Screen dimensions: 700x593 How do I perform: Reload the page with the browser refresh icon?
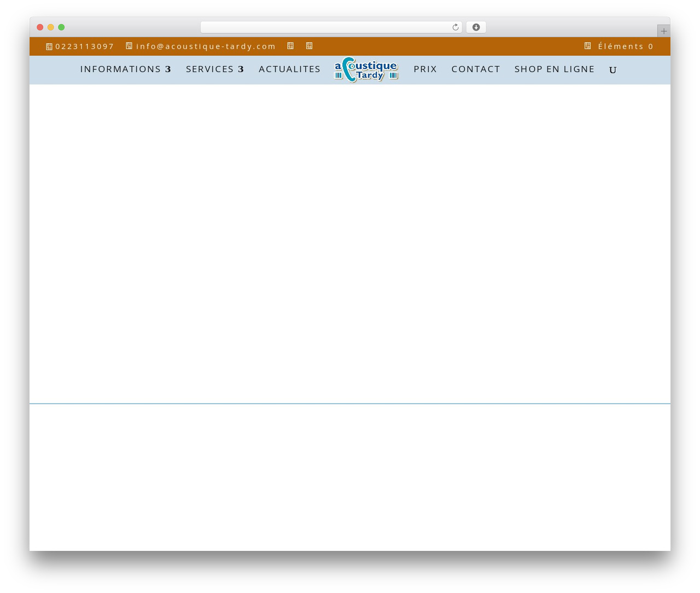point(456,27)
